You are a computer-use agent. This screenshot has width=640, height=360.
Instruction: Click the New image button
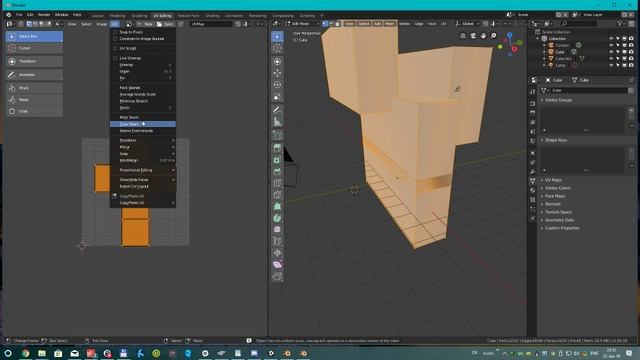(x=145, y=24)
